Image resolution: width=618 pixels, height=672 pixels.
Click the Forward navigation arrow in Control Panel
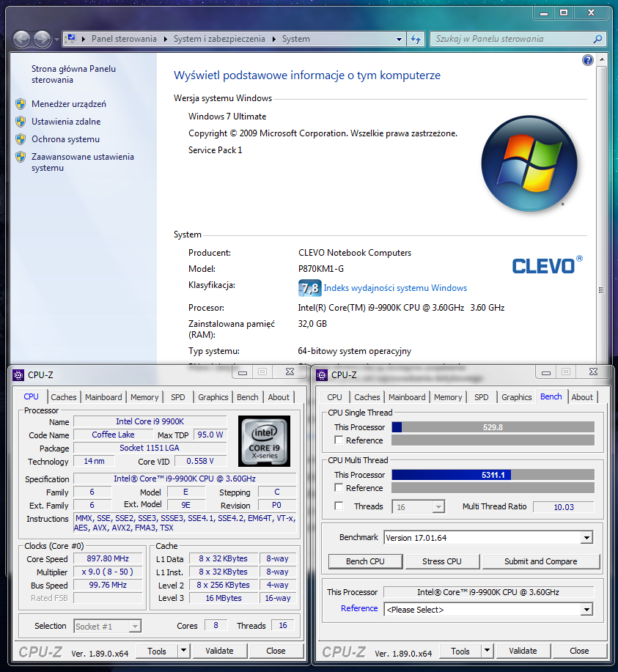42,40
